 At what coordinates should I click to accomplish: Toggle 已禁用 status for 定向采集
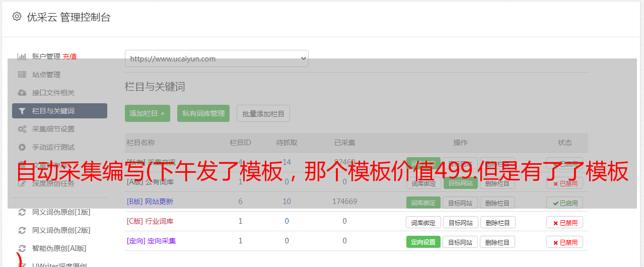coord(565,242)
